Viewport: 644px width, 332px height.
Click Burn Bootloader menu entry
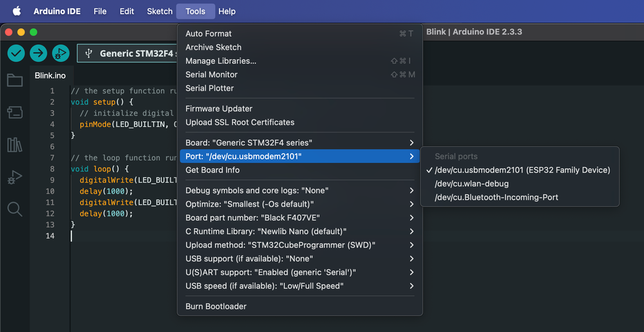(x=299, y=306)
